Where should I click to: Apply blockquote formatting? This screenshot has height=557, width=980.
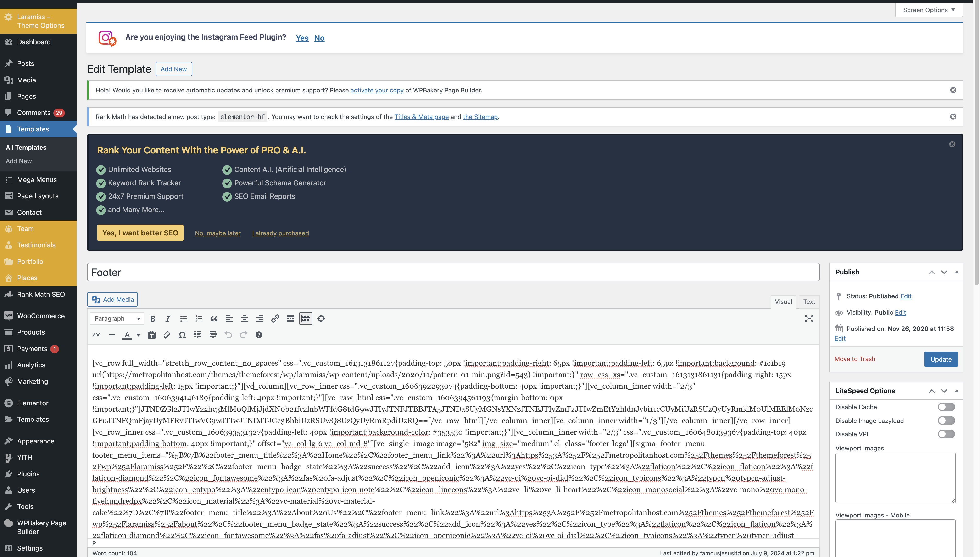pyautogui.click(x=214, y=319)
